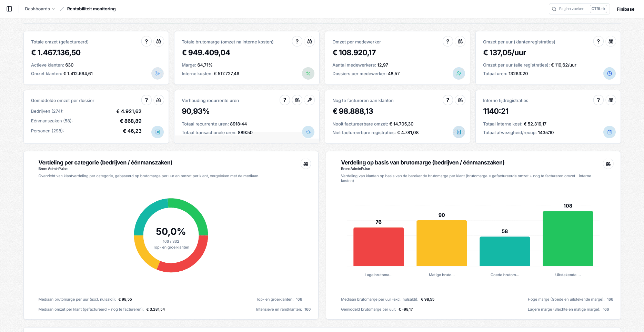
Task: Click the 50,0% donut center value
Action: (x=171, y=231)
